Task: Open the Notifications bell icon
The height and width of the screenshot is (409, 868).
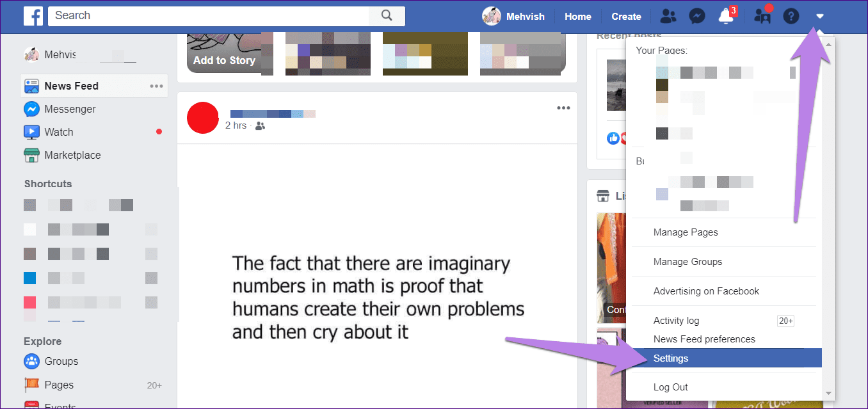Action: (x=726, y=17)
